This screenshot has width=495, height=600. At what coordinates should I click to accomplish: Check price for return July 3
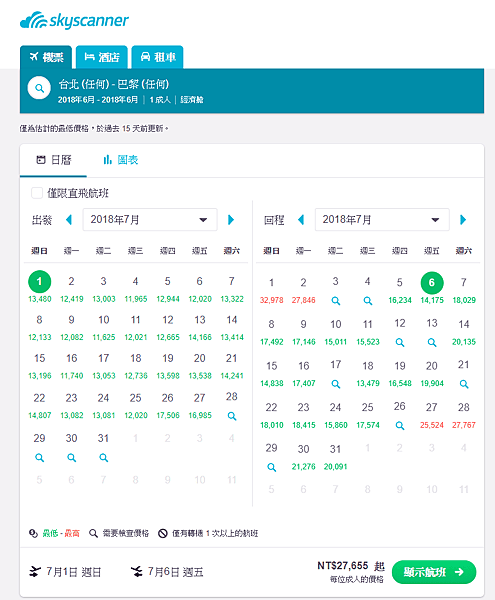coord(335,301)
